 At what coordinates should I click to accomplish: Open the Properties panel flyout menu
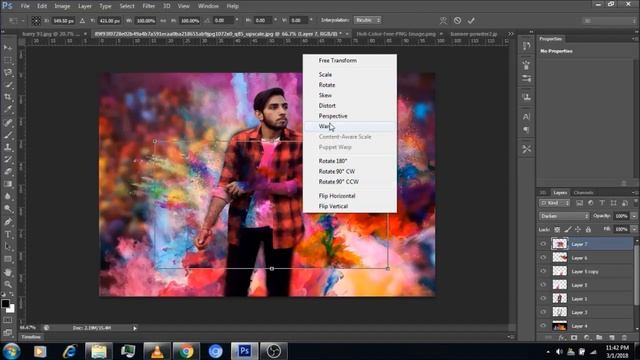coord(635,39)
